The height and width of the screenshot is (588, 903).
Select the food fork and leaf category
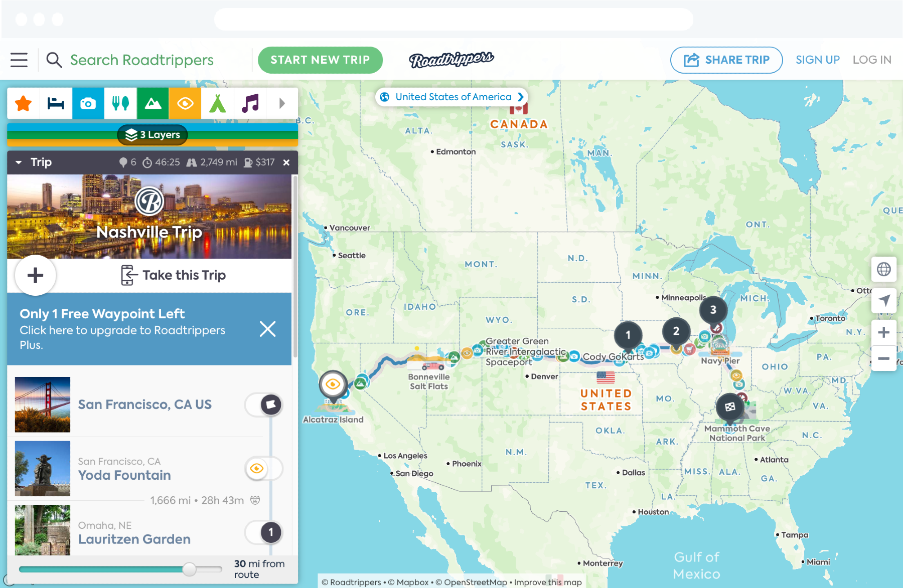pos(120,104)
